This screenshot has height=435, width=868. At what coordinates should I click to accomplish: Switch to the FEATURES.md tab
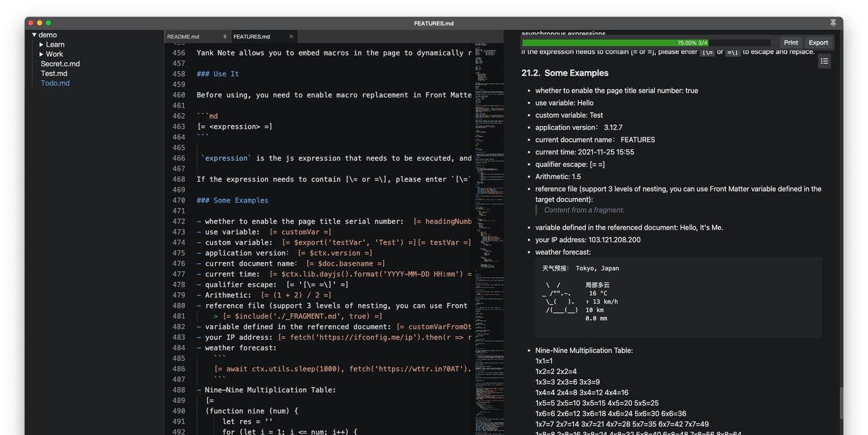click(252, 37)
